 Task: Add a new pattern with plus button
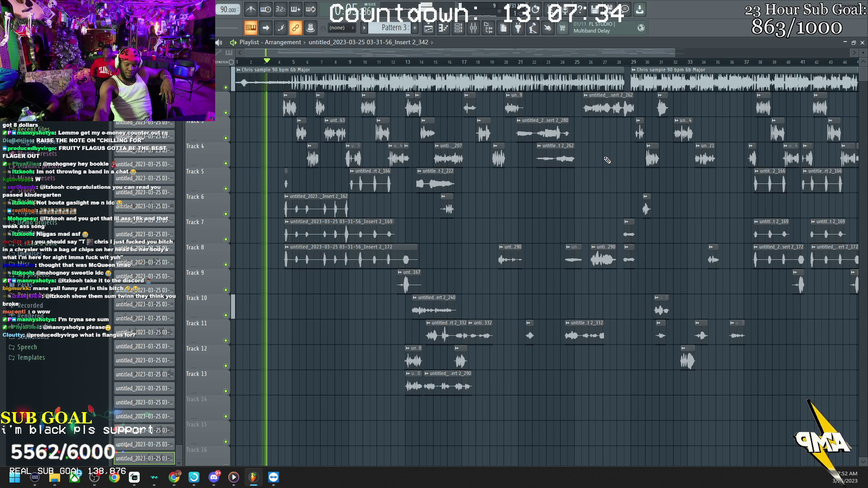(x=415, y=28)
